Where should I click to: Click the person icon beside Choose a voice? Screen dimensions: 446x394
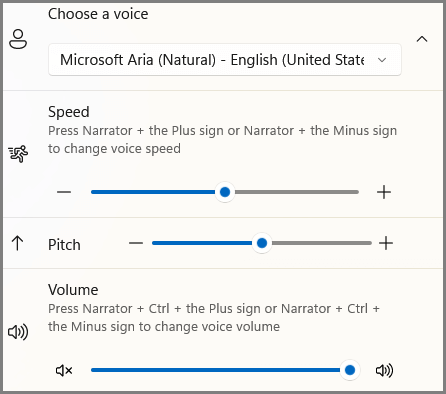click(x=18, y=39)
